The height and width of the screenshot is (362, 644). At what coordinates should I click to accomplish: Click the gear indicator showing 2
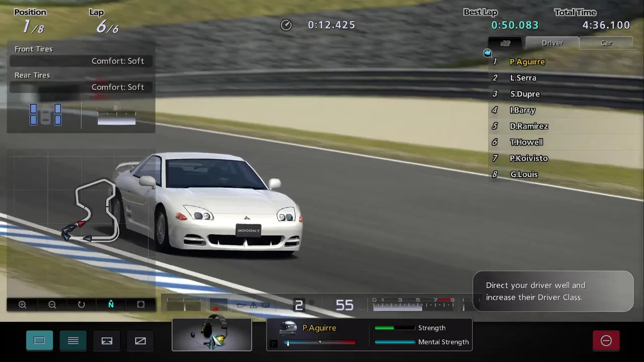(x=299, y=305)
